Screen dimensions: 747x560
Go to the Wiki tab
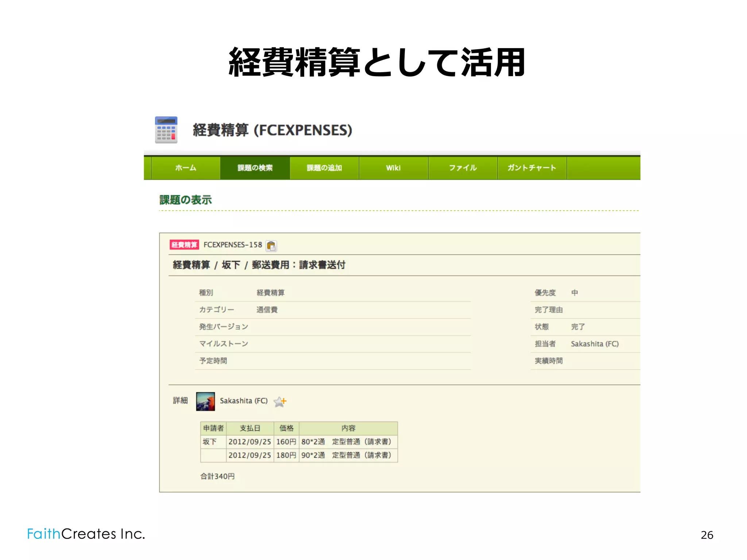click(393, 168)
